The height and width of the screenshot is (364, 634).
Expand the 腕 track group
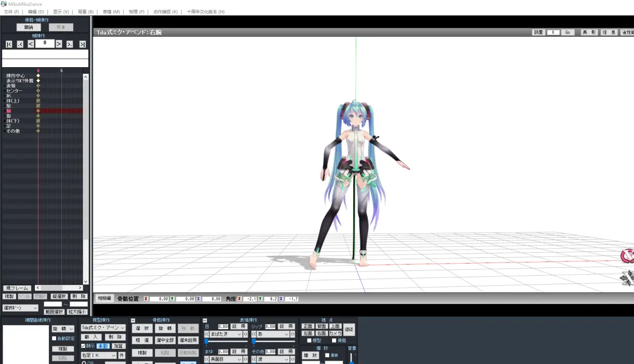(5, 111)
